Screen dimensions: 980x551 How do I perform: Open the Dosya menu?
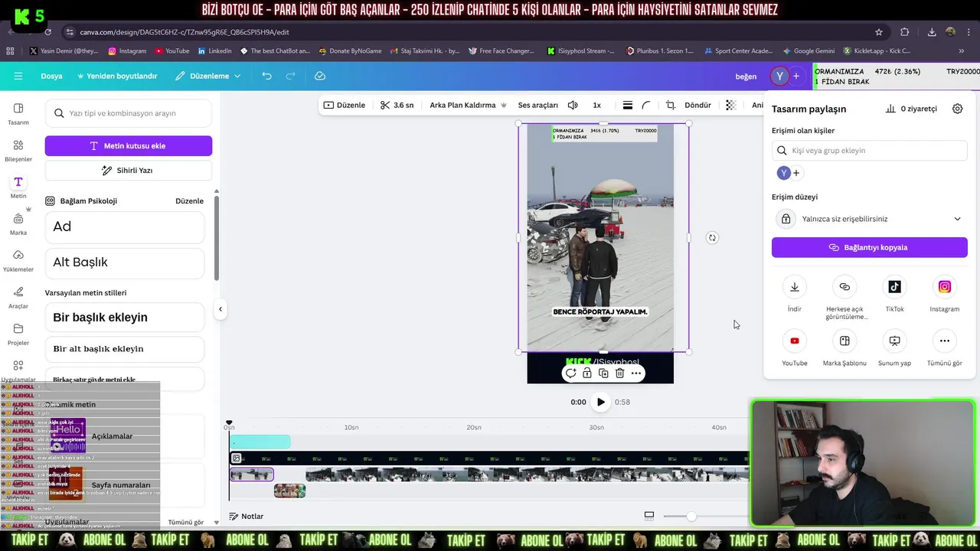click(x=51, y=76)
